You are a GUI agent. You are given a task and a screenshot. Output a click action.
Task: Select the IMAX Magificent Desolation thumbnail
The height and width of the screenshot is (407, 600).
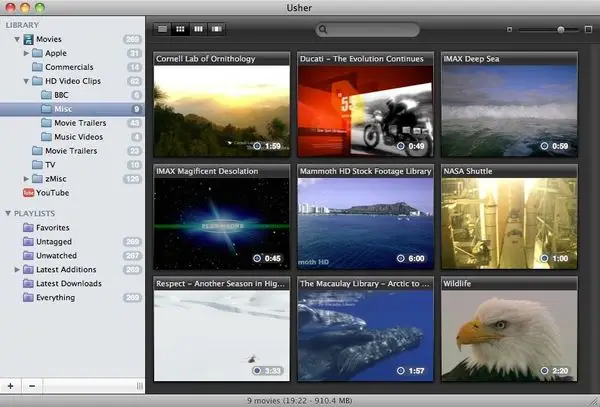pyautogui.click(x=222, y=223)
